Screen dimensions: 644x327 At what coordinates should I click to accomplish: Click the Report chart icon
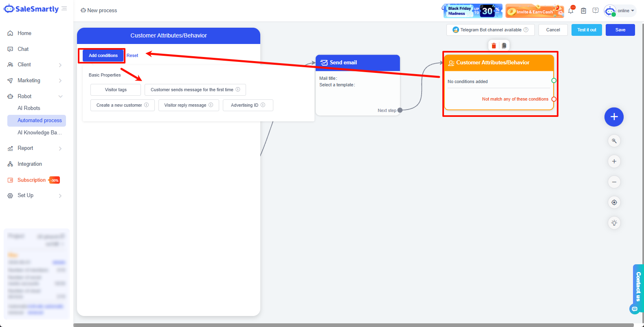coord(10,149)
